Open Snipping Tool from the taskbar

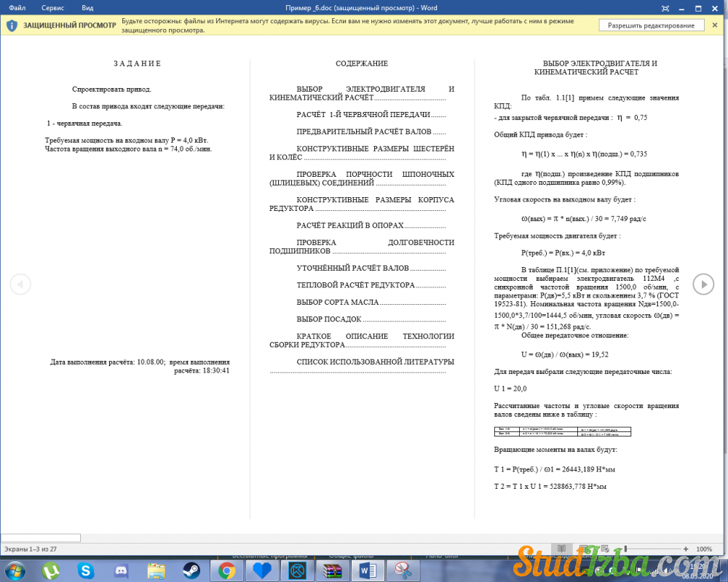pyautogui.click(x=403, y=570)
